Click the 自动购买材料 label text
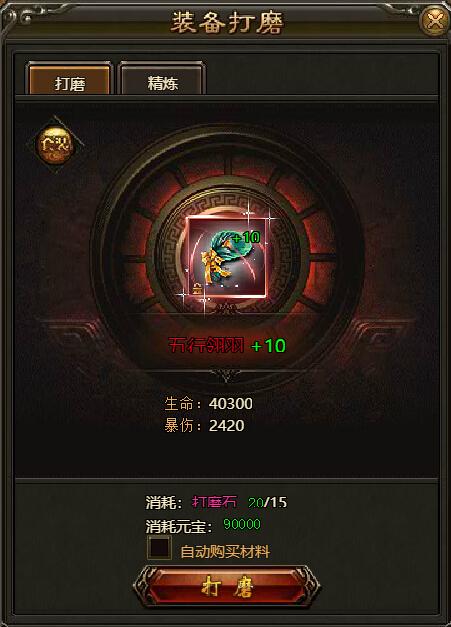This screenshot has width=451, height=627. 225,552
